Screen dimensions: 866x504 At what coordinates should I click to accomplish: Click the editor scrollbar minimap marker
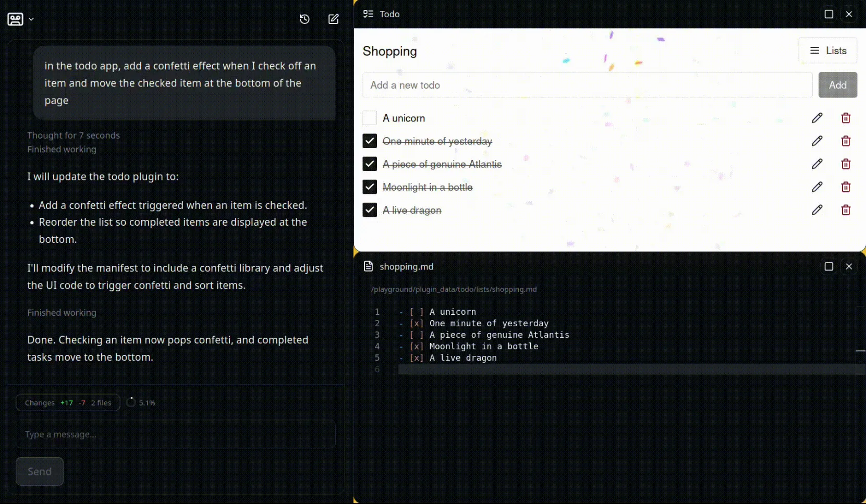pyautogui.click(x=861, y=351)
